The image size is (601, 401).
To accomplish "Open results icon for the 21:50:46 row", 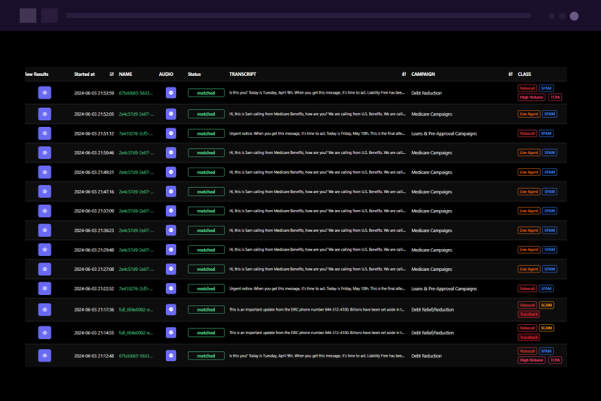I will [44, 153].
